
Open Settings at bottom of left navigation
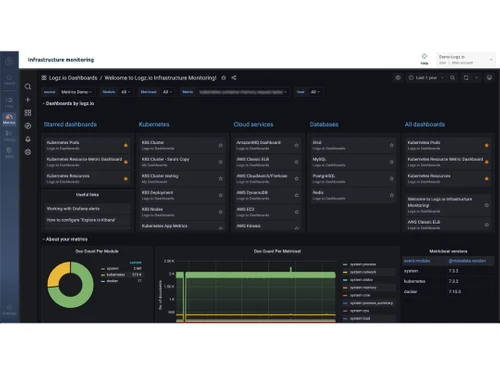pyautogui.click(x=9, y=309)
